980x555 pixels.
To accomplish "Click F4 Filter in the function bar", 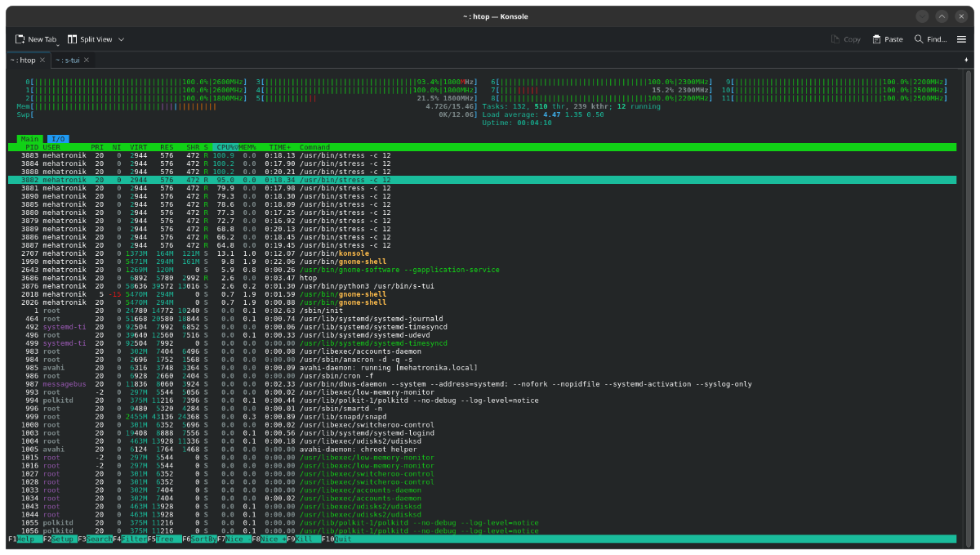I will [x=129, y=539].
